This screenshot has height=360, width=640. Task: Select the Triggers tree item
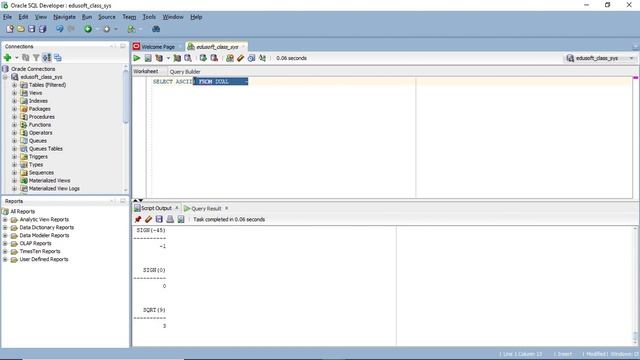tap(38, 157)
